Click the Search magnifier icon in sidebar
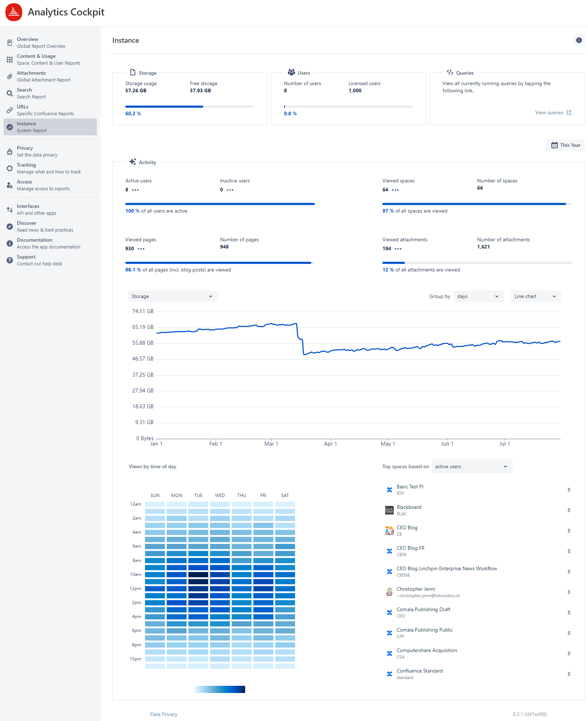 (10, 93)
